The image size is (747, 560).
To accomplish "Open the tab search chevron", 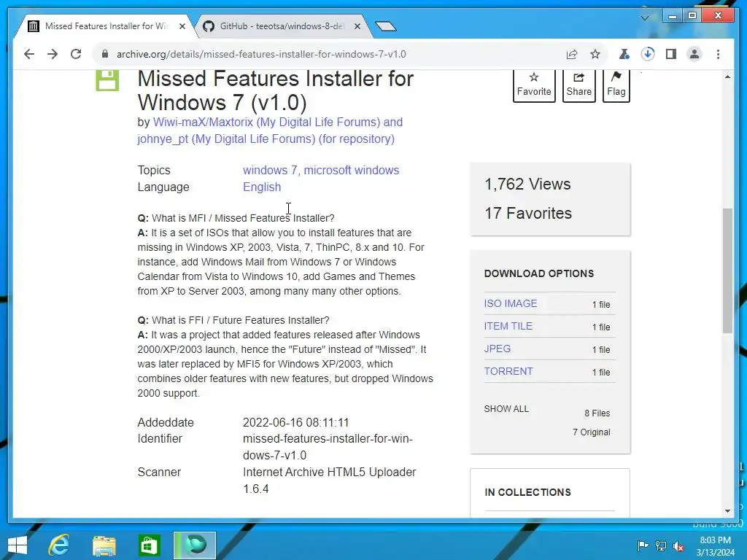I will [645, 17].
